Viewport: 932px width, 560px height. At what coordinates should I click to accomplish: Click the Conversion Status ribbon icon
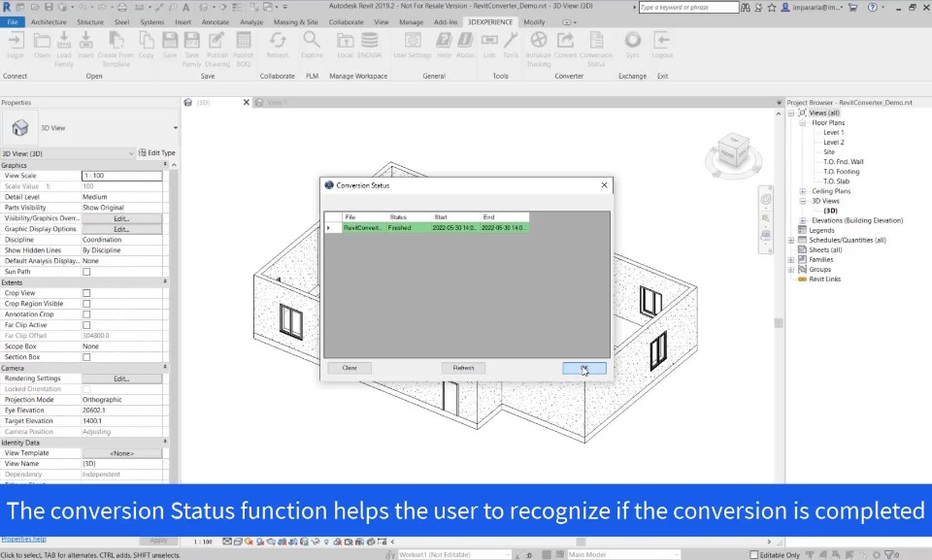[596, 49]
